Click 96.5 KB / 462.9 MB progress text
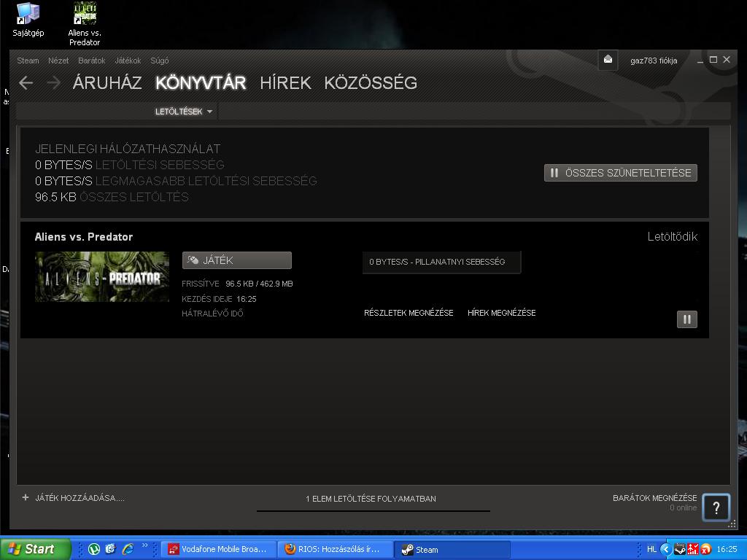The image size is (747, 560). [259, 284]
